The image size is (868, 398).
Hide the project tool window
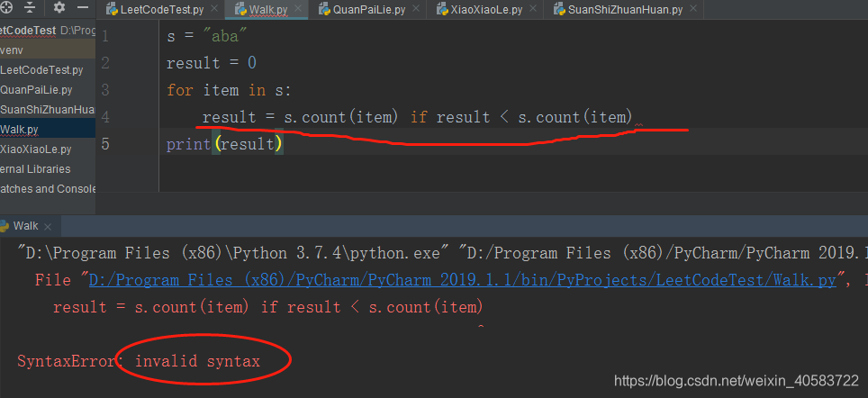click(x=83, y=8)
